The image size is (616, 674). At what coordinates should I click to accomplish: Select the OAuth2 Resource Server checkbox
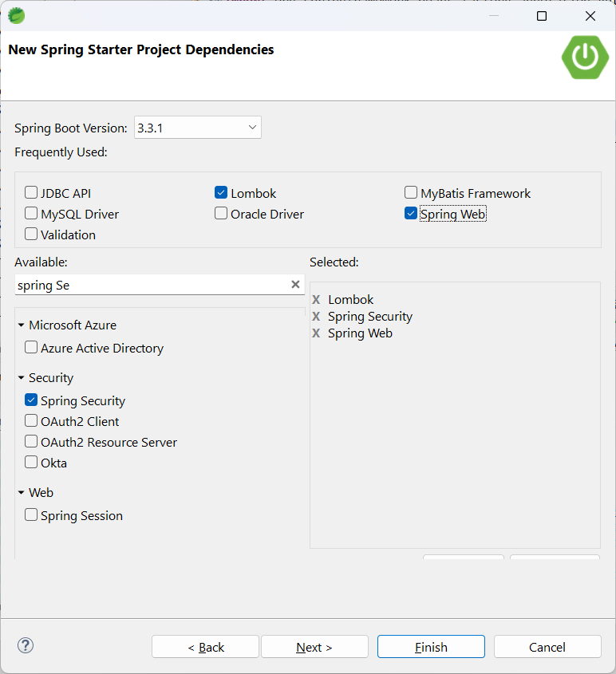(x=31, y=441)
